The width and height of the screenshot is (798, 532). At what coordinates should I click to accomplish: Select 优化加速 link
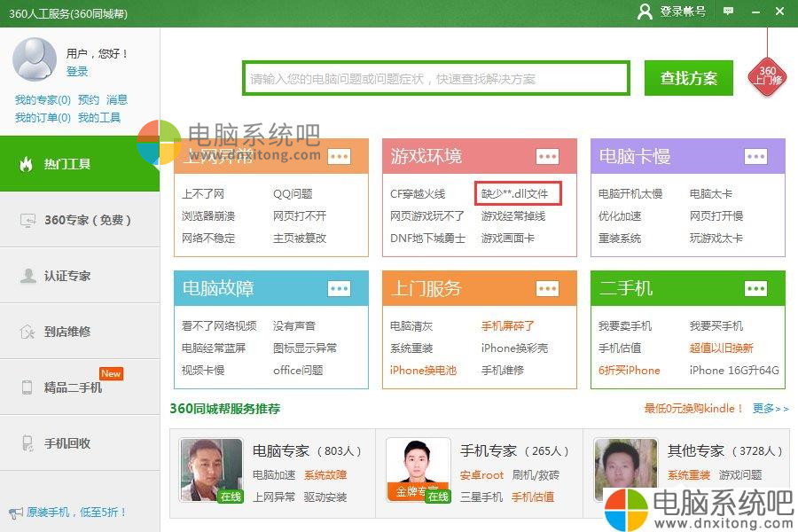[x=620, y=215]
